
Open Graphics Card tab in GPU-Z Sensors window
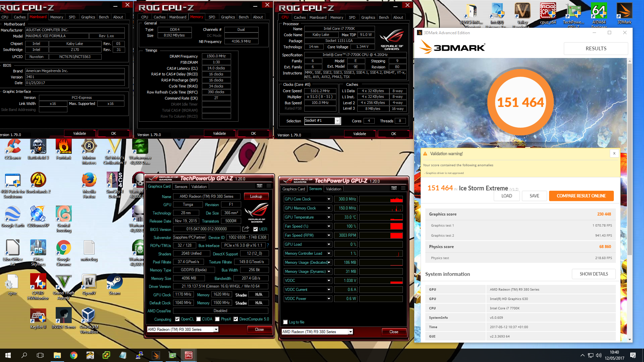pos(294,189)
